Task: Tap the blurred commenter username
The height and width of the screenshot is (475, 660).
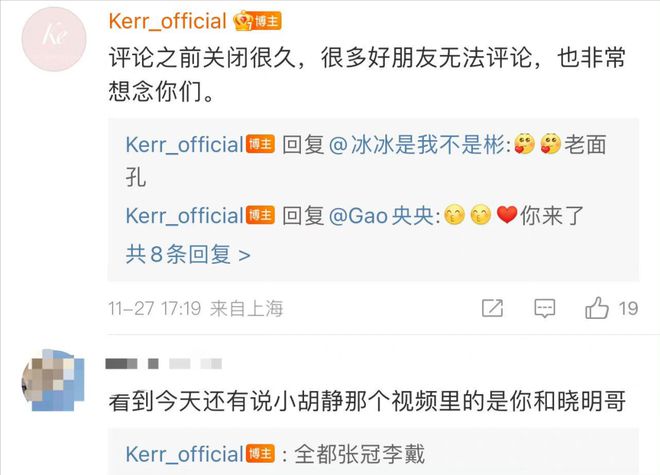Action: pos(164,363)
